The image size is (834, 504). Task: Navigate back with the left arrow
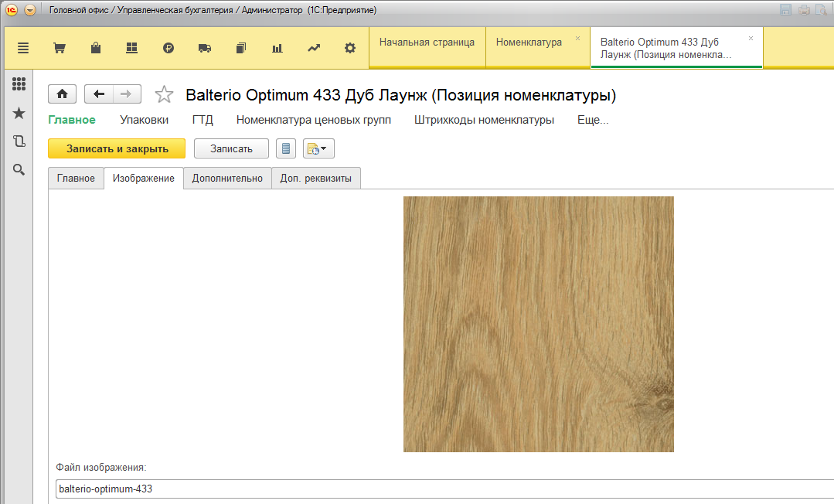[98, 94]
